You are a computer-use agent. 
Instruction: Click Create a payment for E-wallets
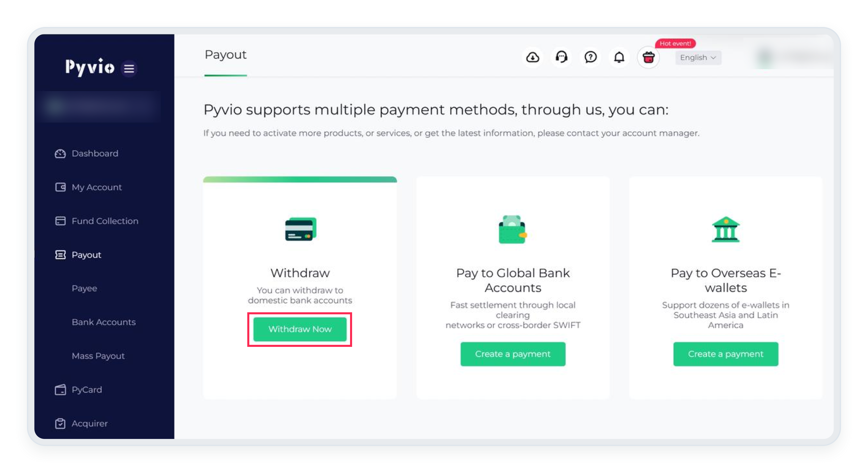pos(726,354)
